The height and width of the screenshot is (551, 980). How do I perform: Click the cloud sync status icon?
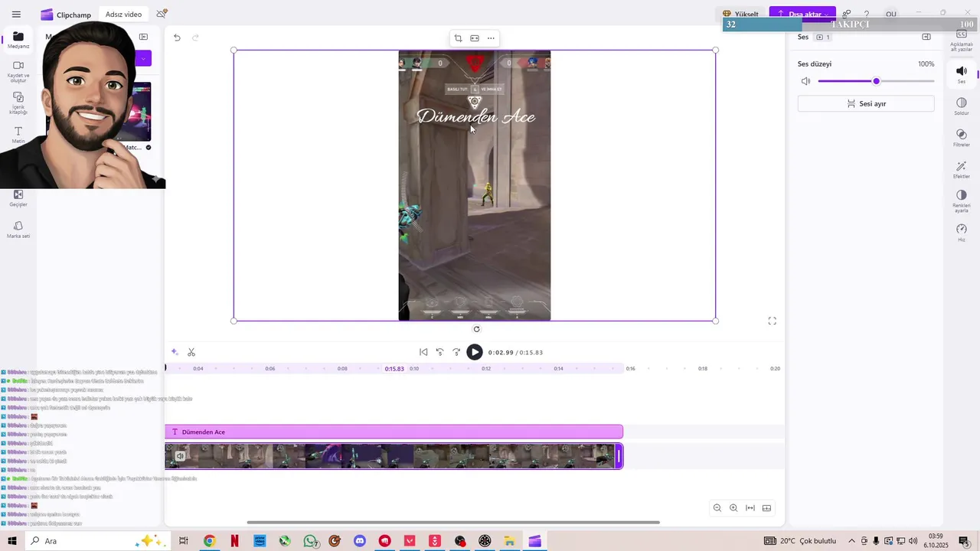coord(162,15)
